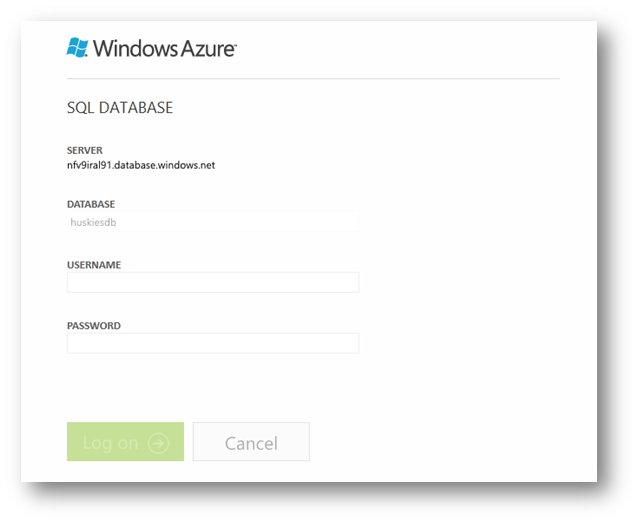Focus the Username input field
Screen dimensions: 639x524
pyautogui.click(x=213, y=282)
